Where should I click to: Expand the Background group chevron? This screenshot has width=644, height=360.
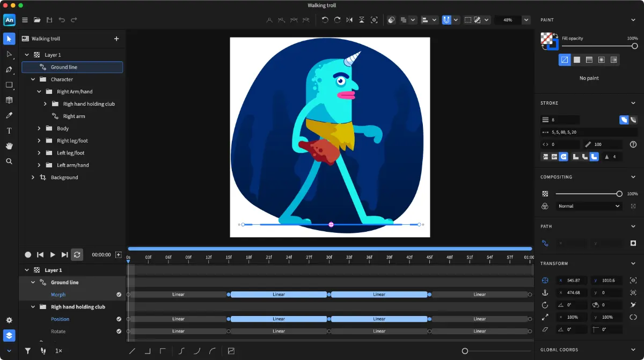click(x=33, y=178)
